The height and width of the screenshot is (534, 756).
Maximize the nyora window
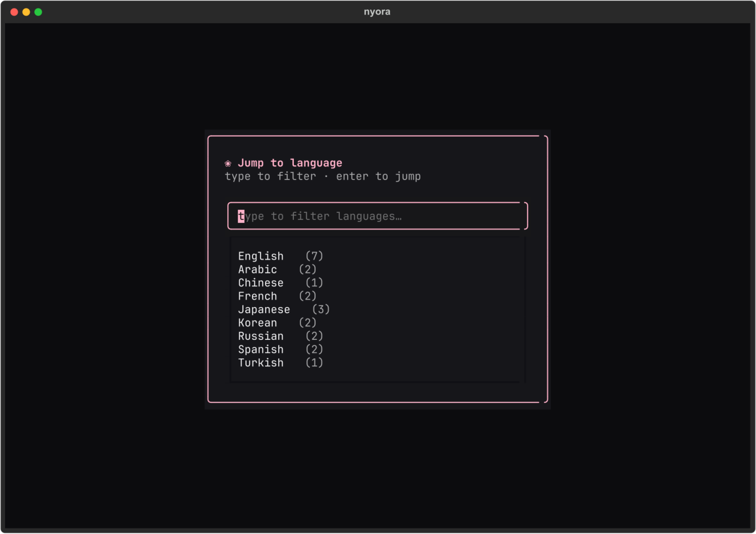tap(38, 12)
